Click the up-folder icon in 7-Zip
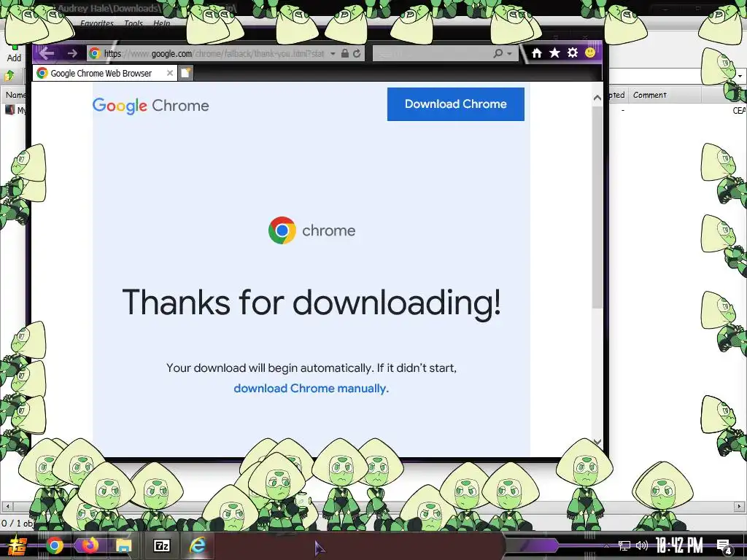 tap(9, 75)
